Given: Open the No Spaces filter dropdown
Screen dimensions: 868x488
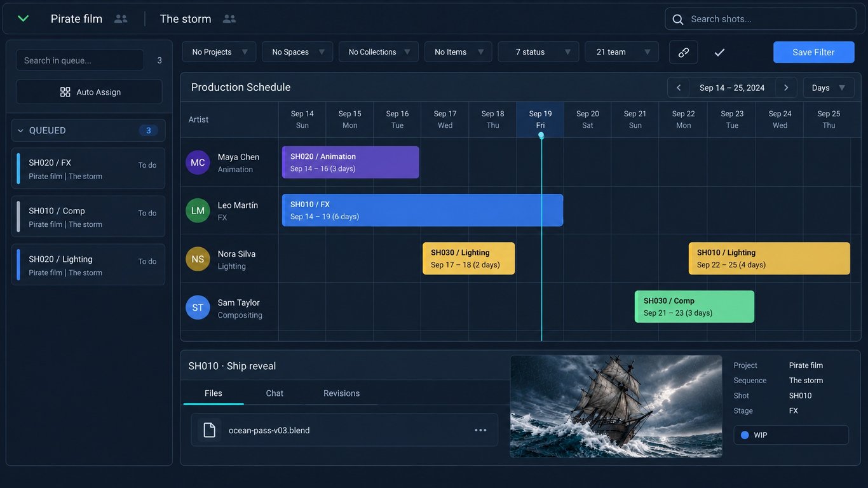Looking at the screenshot, I should point(297,52).
